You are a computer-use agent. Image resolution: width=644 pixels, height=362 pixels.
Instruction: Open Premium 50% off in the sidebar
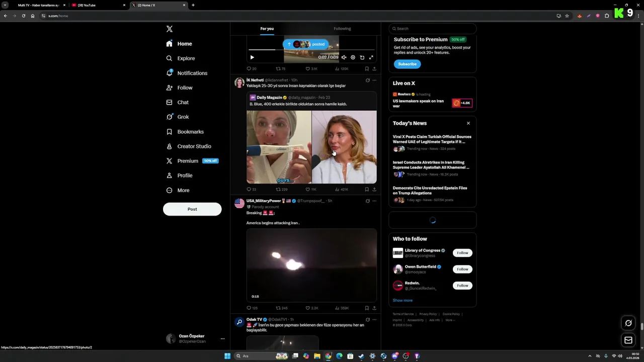click(192, 161)
